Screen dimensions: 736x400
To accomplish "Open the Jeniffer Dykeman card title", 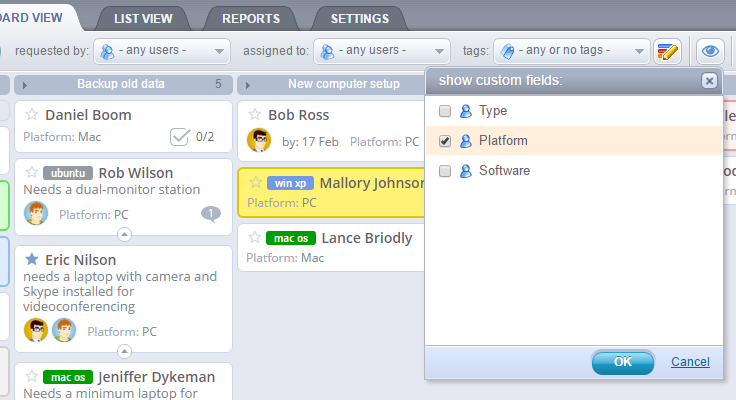I will pos(156,377).
